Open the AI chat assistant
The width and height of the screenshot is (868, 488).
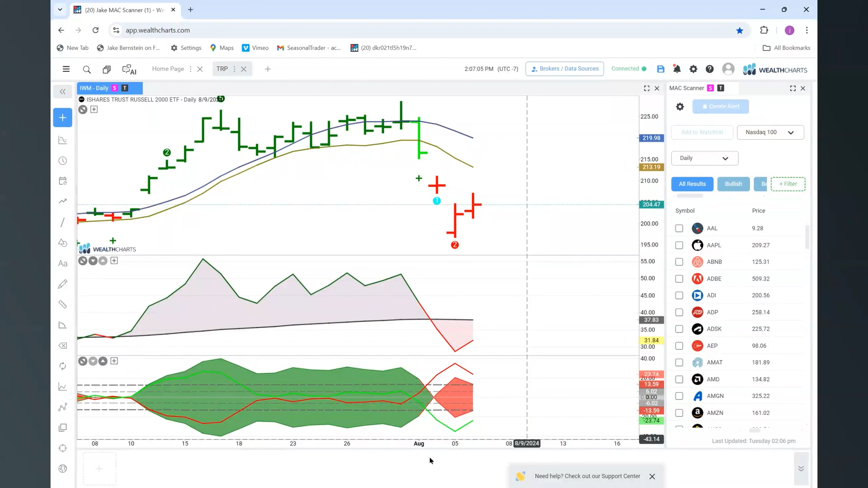[129, 69]
